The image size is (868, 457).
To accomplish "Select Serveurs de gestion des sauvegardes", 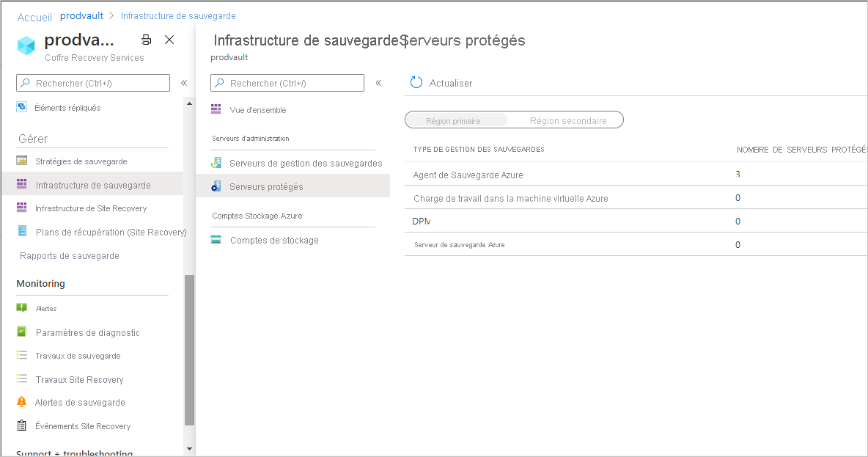I will pos(304,162).
